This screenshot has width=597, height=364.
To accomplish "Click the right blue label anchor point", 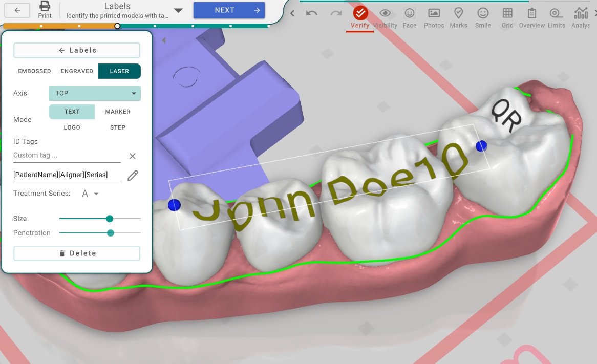I will pyautogui.click(x=481, y=146).
